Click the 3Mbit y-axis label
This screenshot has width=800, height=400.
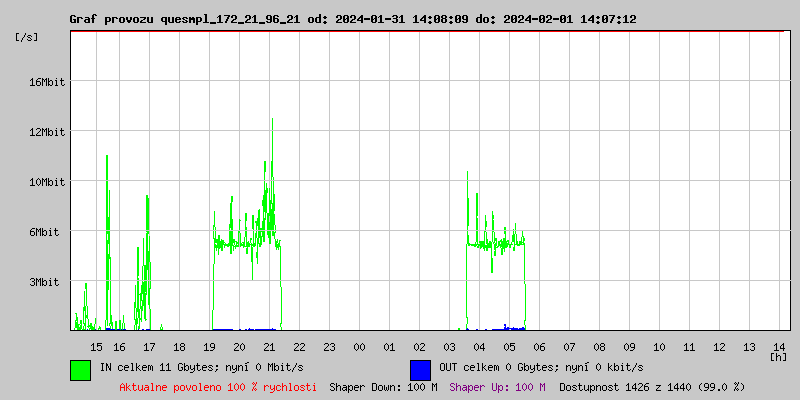tap(49, 282)
